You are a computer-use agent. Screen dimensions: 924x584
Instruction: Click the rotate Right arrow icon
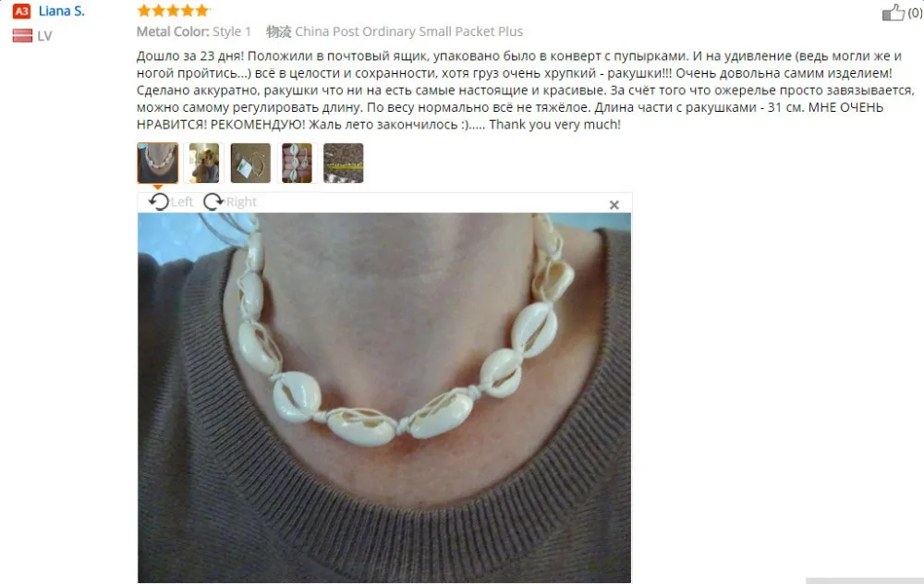(213, 202)
